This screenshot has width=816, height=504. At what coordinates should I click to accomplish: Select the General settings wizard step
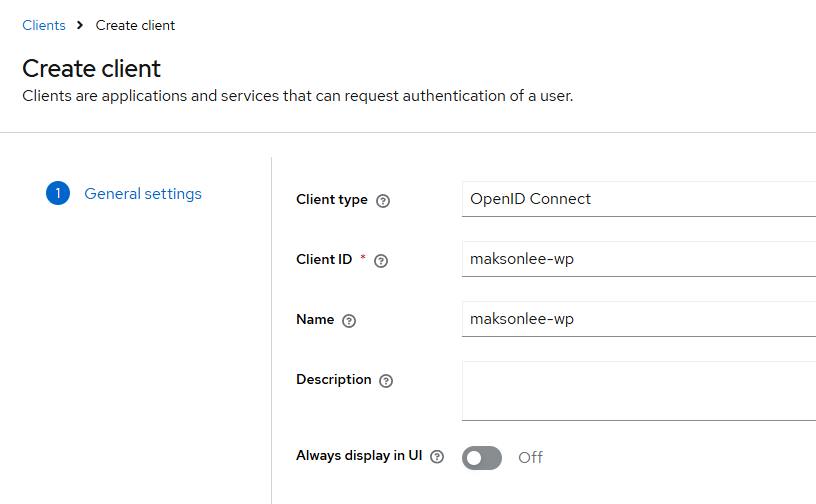(143, 194)
